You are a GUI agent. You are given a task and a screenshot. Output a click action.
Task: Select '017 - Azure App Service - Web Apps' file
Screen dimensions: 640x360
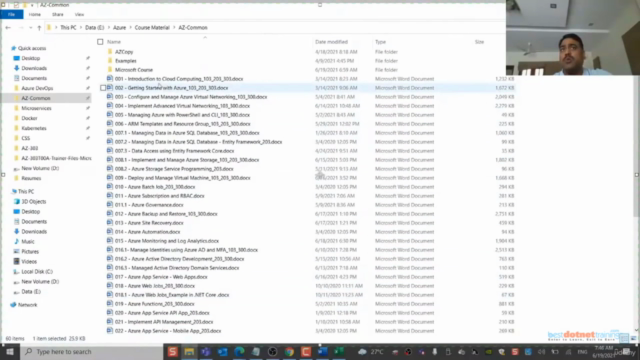[x=161, y=277]
